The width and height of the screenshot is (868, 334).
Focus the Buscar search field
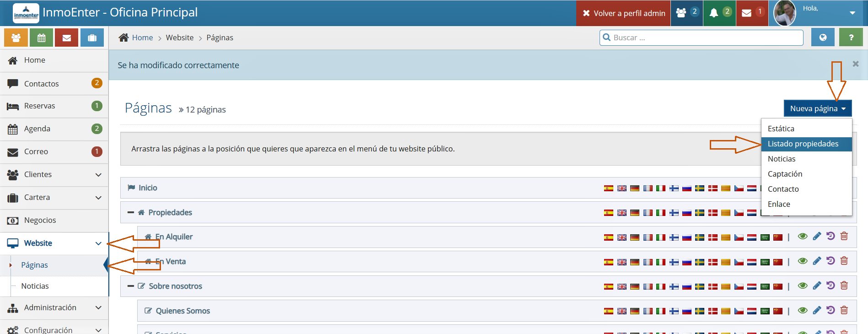click(x=702, y=38)
